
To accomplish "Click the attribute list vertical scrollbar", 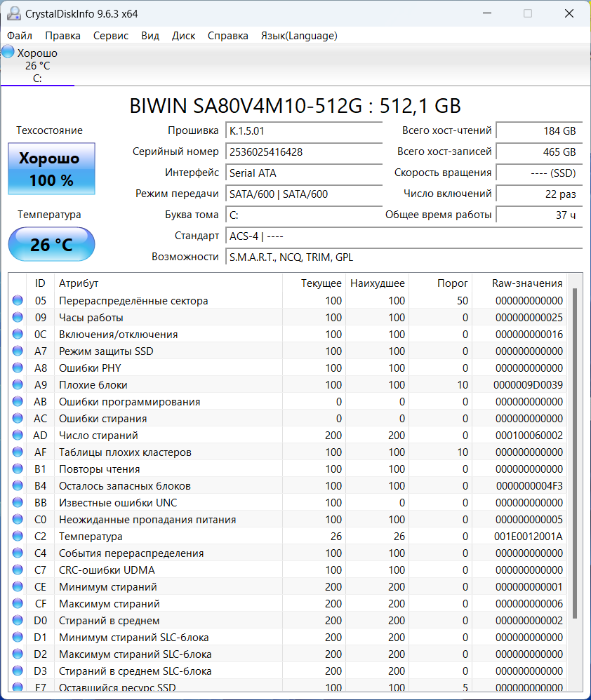I will coord(574,453).
